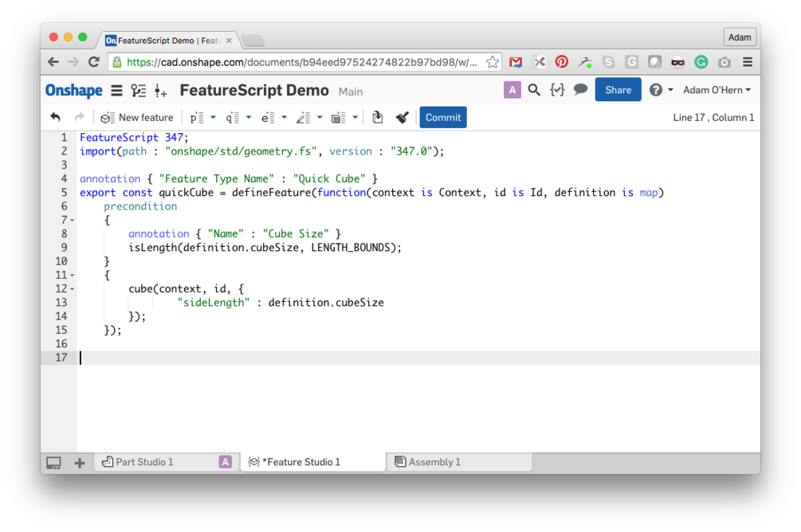The height and width of the screenshot is (532, 801).
Task: Expand the p snippet dropdown arrow
Action: point(213,117)
